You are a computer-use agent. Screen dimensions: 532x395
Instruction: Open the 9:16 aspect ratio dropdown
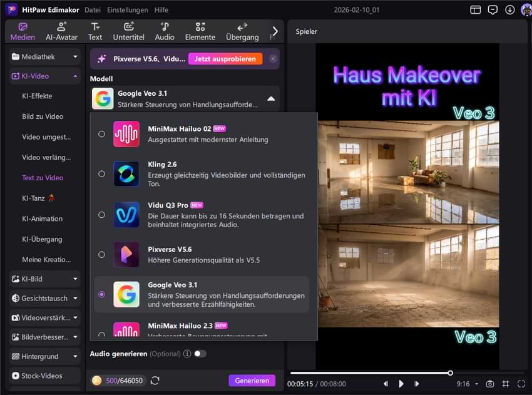(467, 384)
